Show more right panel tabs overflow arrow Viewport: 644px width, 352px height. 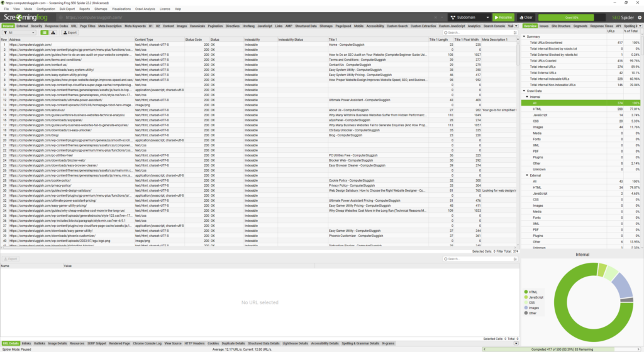click(640, 26)
